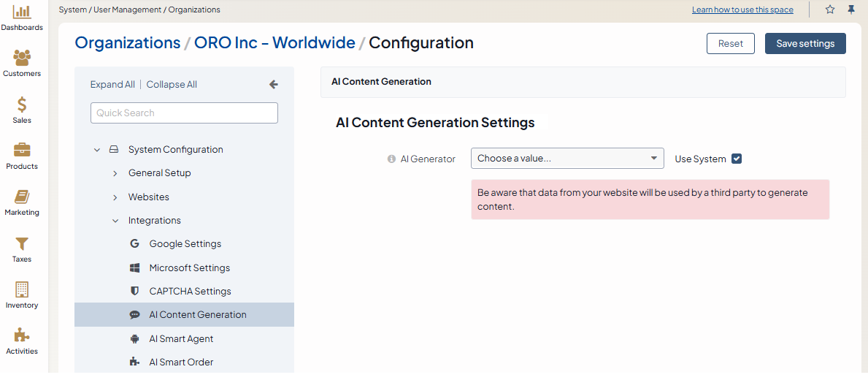Open the Products briefcase icon

click(22, 151)
